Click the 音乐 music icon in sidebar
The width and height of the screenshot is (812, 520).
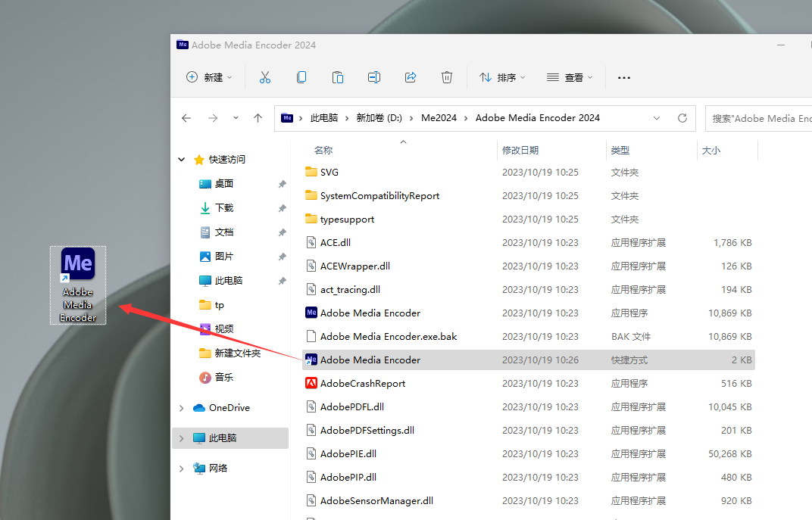[x=205, y=377]
